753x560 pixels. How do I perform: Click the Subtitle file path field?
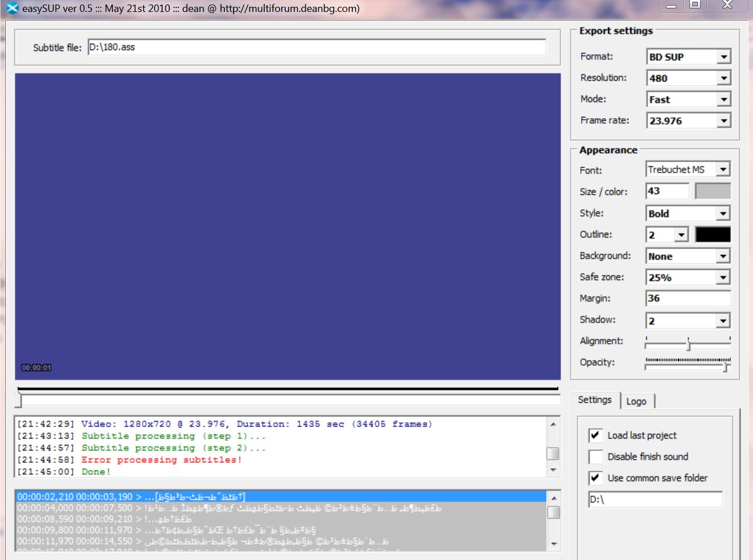(x=317, y=47)
